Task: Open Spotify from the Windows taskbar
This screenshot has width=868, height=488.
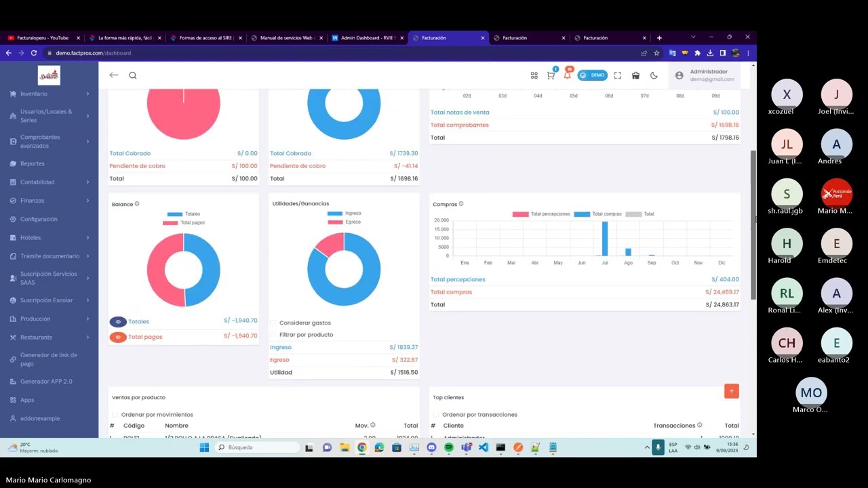Action: click(x=449, y=447)
